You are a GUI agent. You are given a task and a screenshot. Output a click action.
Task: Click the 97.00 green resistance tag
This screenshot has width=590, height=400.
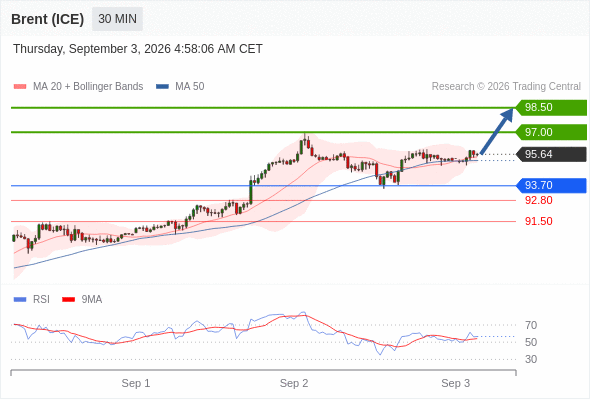tap(551, 132)
